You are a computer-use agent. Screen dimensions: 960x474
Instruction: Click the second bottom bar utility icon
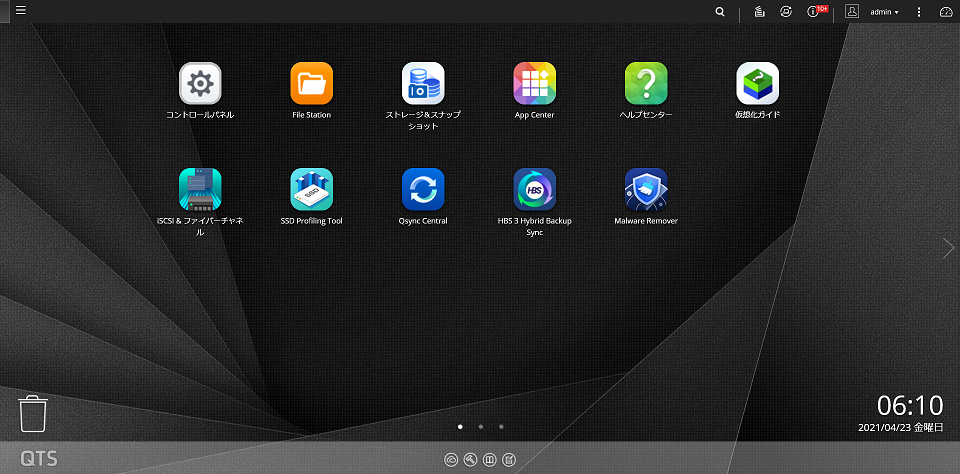[x=470, y=459]
